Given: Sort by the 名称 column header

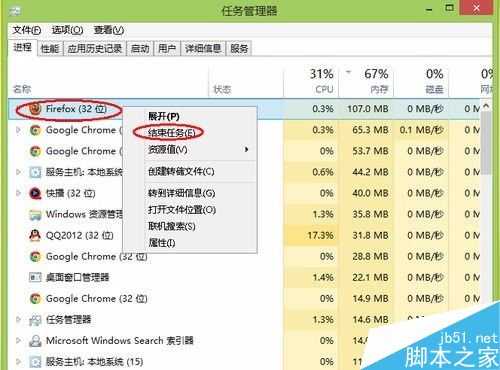Looking at the screenshot, I should [109, 82].
